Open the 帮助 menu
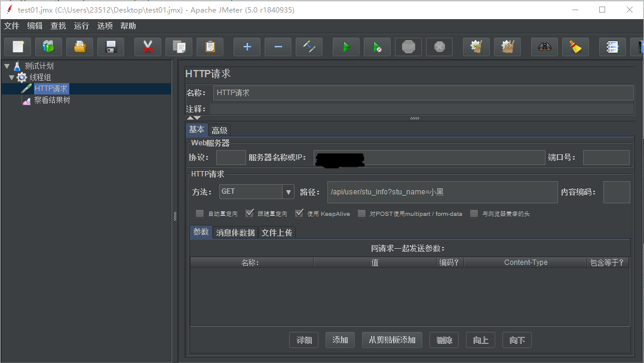 pyautogui.click(x=128, y=26)
